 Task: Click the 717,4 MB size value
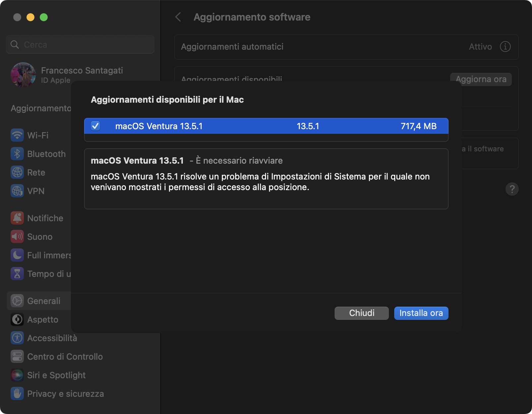[419, 126]
